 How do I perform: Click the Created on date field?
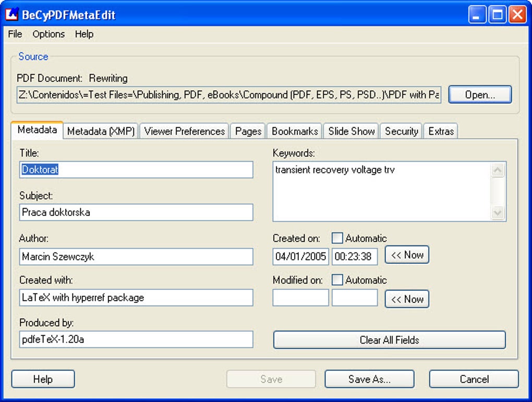[x=300, y=257]
